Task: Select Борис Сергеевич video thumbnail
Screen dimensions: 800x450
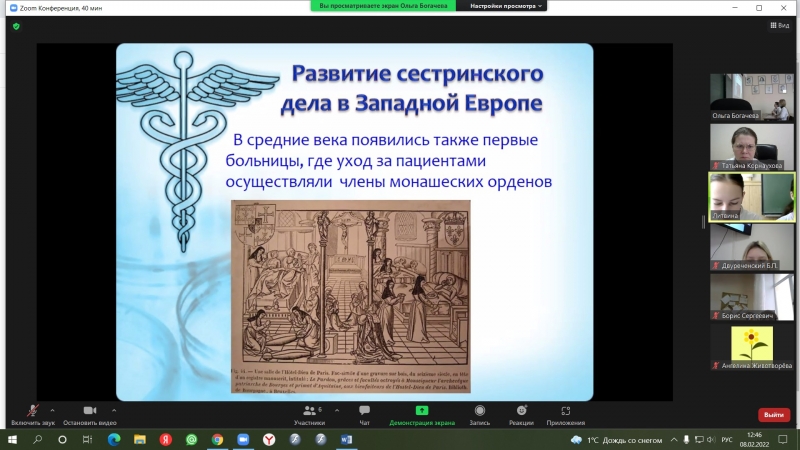Action: (x=752, y=297)
